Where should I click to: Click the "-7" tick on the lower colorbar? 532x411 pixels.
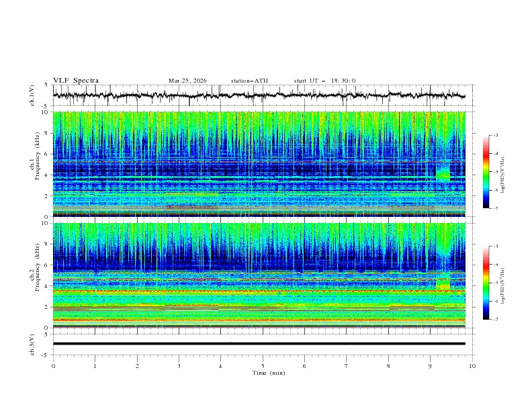click(x=495, y=320)
